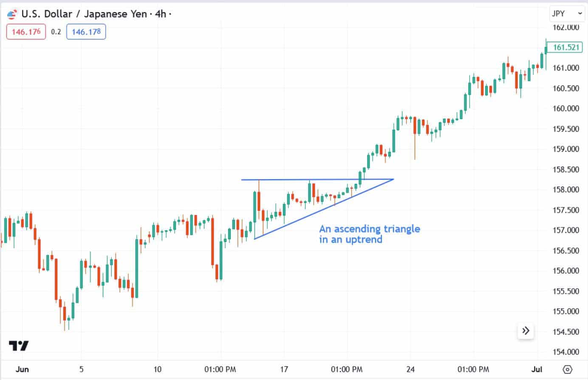Click the blue buy price 146.178
The height and width of the screenshot is (380, 588).
click(x=86, y=31)
